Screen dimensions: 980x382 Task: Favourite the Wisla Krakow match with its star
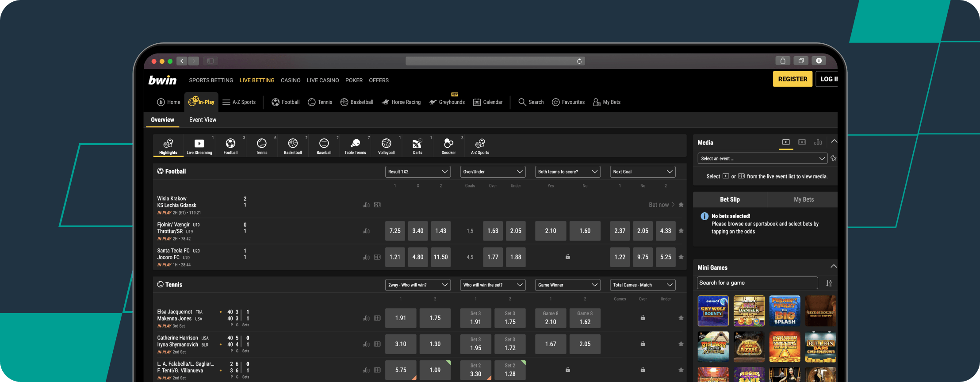(681, 205)
